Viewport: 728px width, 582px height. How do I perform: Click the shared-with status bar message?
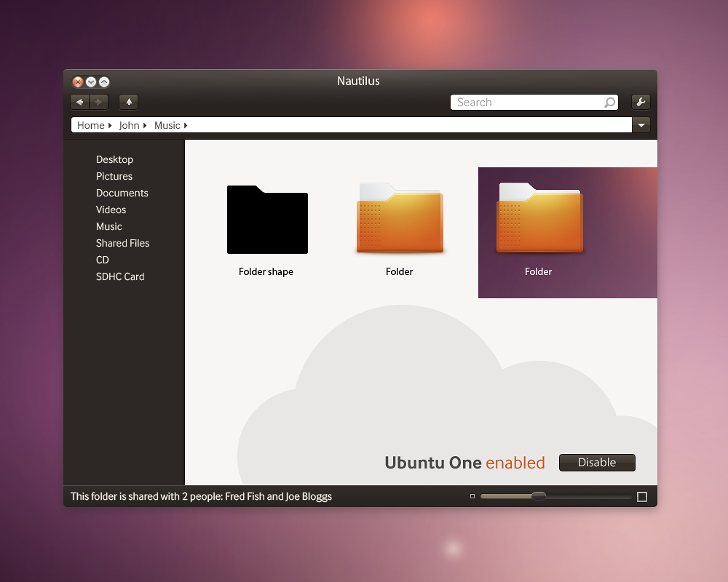[x=201, y=497]
